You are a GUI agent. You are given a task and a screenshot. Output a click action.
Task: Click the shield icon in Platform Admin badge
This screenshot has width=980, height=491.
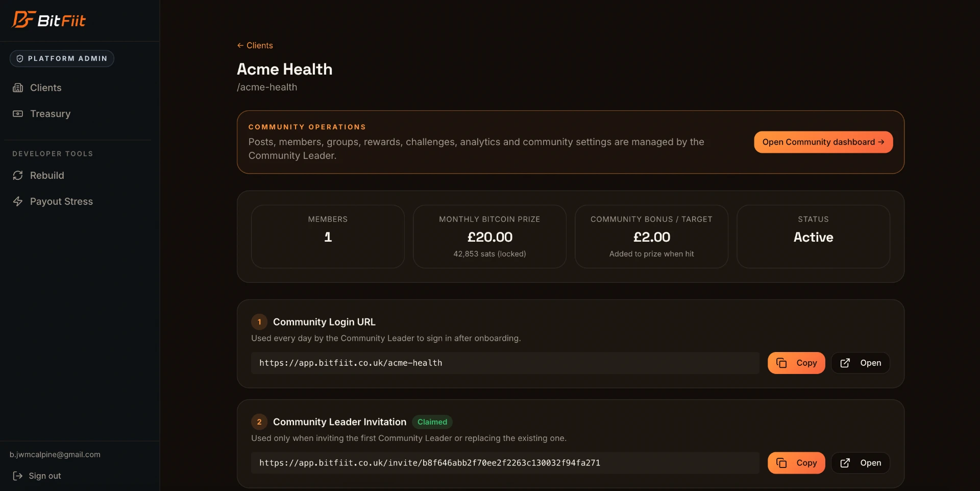(x=20, y=59)
